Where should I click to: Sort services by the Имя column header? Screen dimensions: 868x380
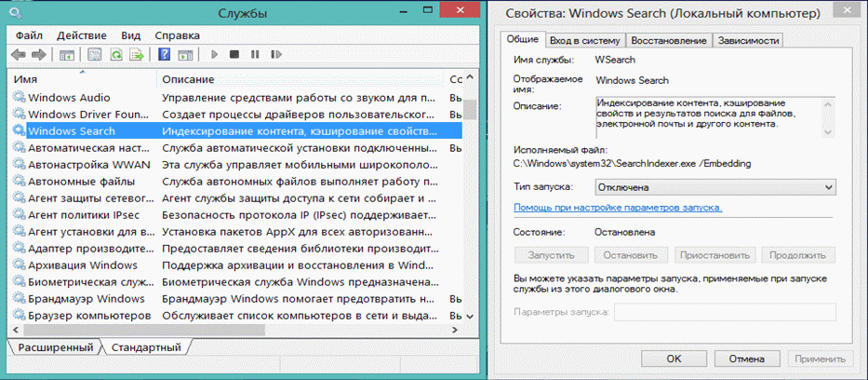coord(82,80)
